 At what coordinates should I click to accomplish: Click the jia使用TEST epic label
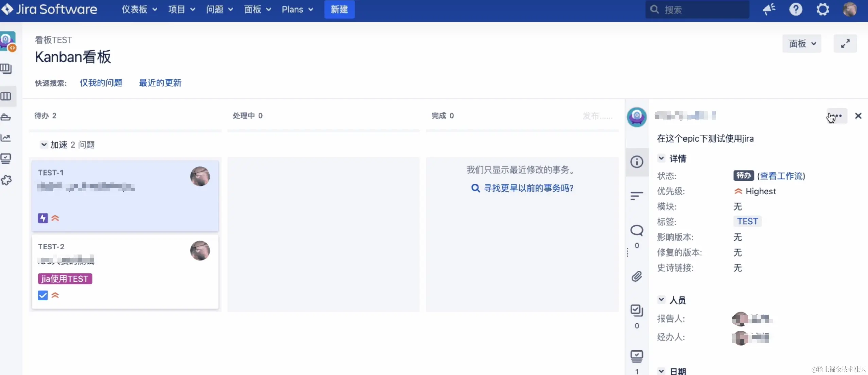[65, 279]
